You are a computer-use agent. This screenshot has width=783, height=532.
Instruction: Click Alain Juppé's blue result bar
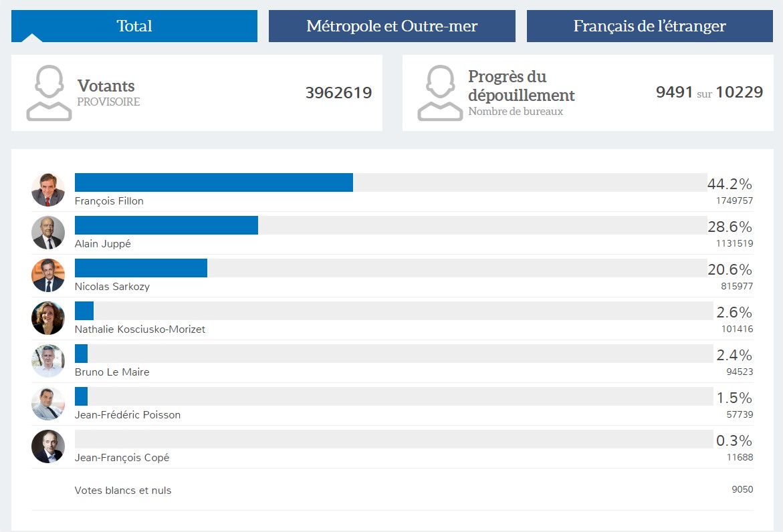(166, 225)
